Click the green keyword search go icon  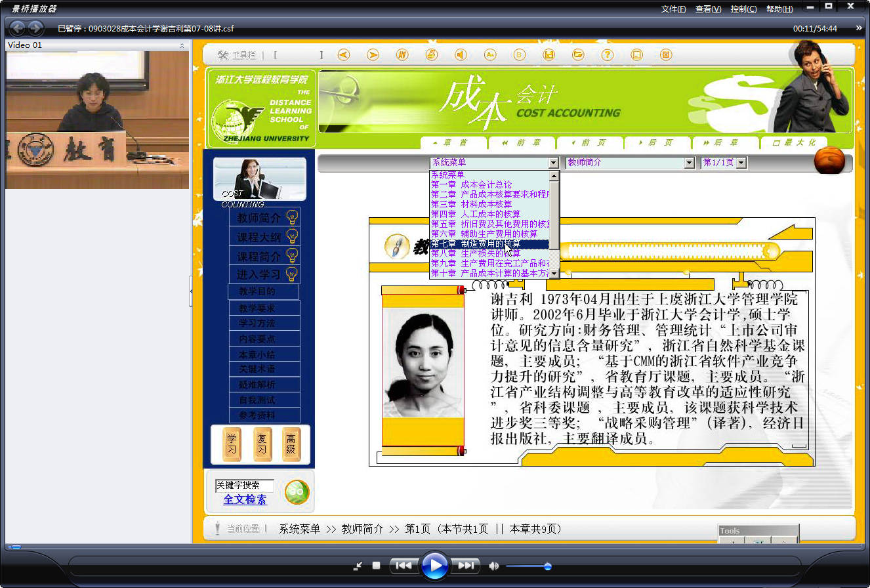(297, 492)
